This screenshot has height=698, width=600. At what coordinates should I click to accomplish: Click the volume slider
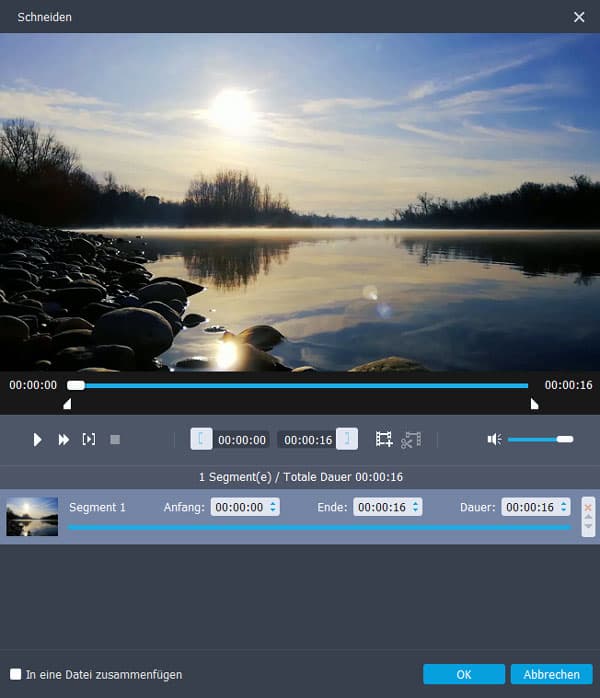click(x=540, y=440)
